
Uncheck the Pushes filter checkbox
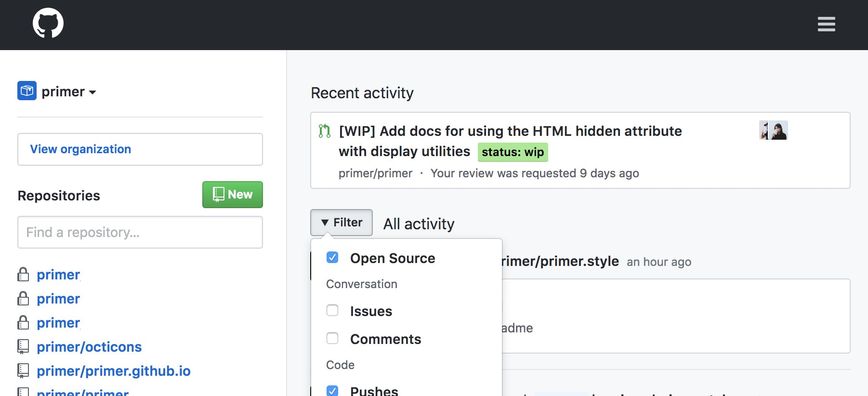[x=332, y=391]
